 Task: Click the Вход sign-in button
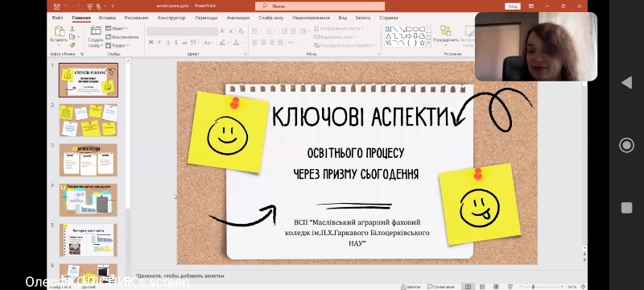pyautogui.click(x=513, y=6)
